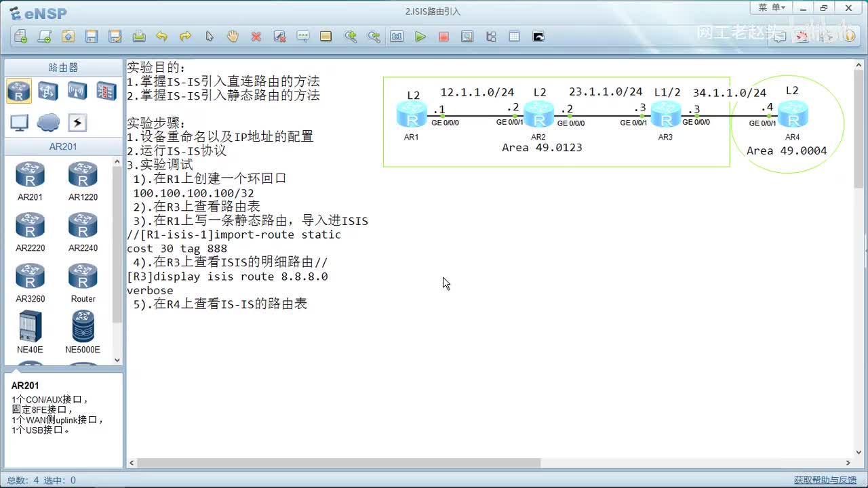Click the Open topology file icon
Screen dimensions: 868x488
(x=68, y=37)
